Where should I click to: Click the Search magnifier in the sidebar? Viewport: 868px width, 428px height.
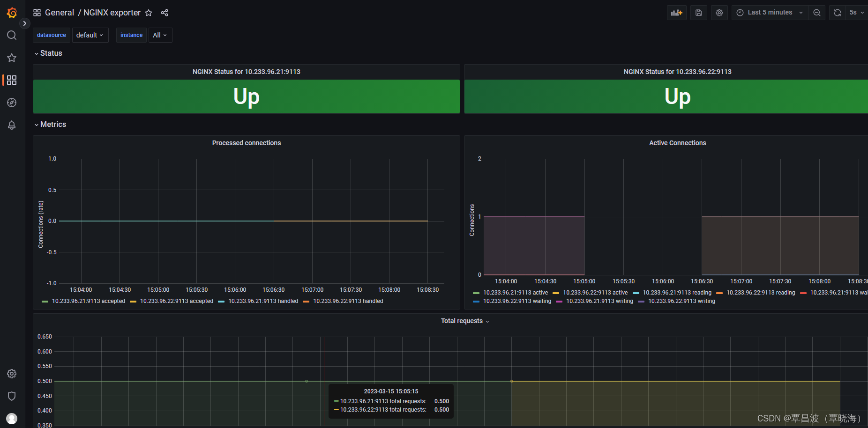coord(12,35)
